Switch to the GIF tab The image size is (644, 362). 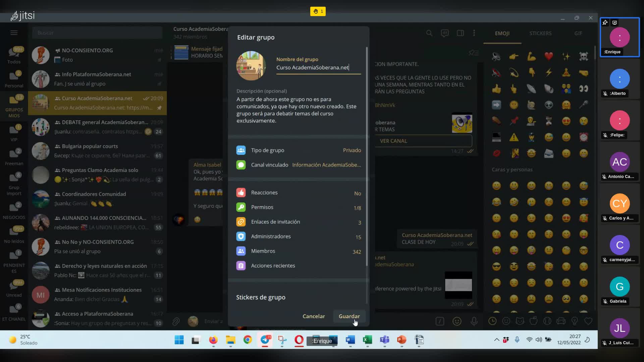(578, 33)
